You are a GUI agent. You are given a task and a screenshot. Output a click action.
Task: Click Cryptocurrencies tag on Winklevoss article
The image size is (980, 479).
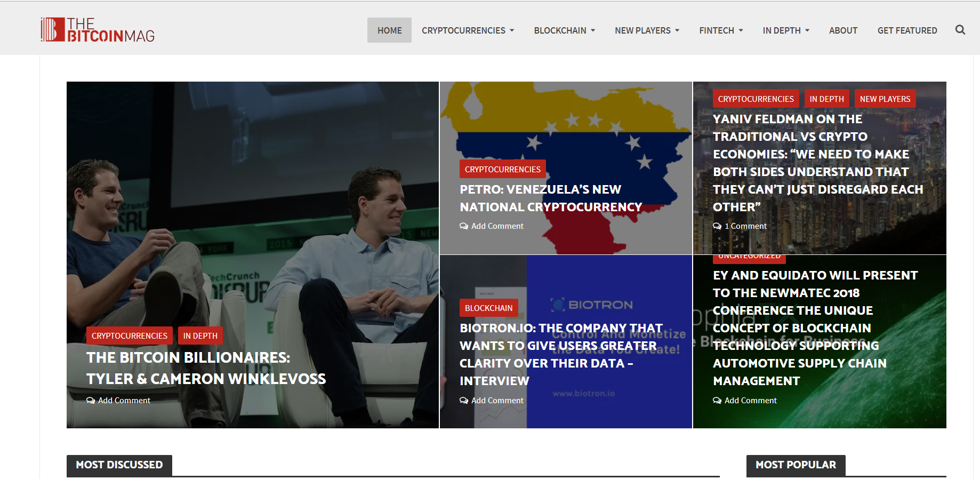pos(129,336)
